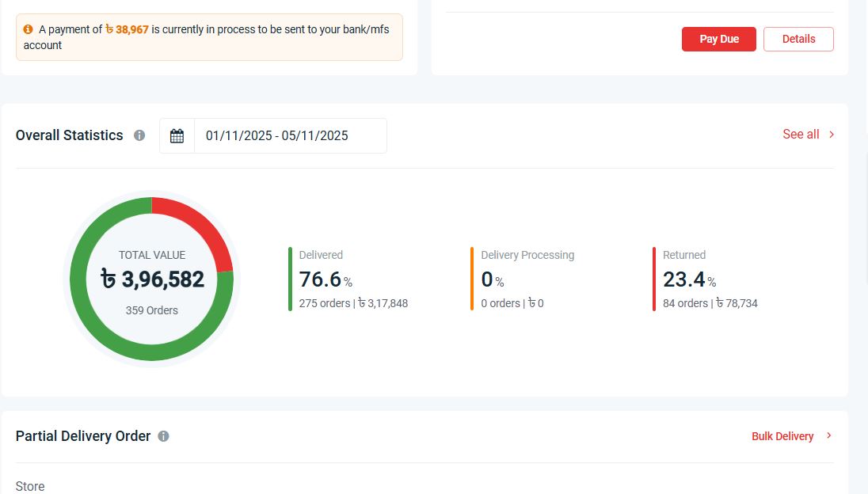Screen dimensions: 868x494
Task: Click the Overall Statistics info icon
Action: click(139, 135)
